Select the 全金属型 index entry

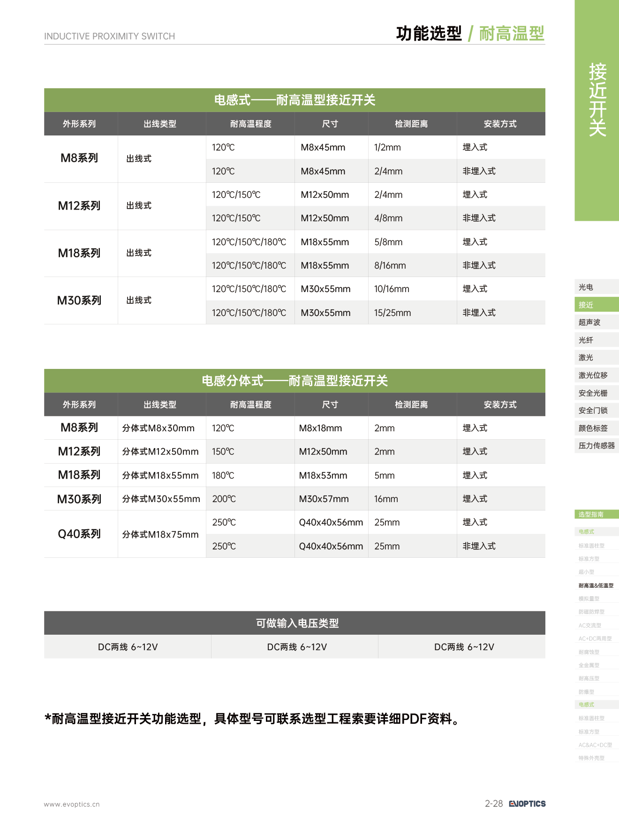589,665
